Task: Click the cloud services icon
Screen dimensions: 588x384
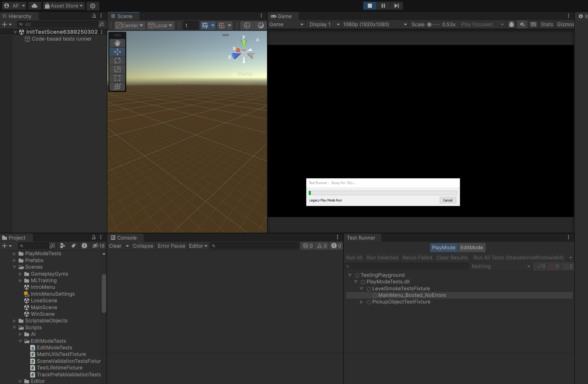Action: [34, 6]
